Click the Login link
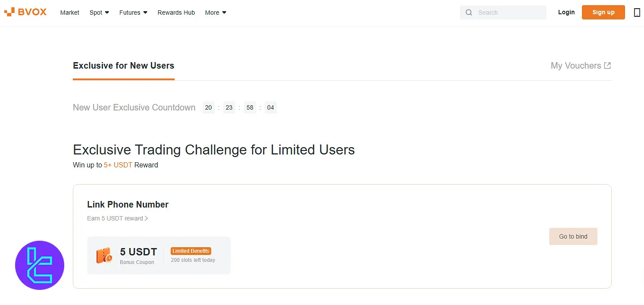The height and width of the screenshot is (305, 644). point(566,12)
